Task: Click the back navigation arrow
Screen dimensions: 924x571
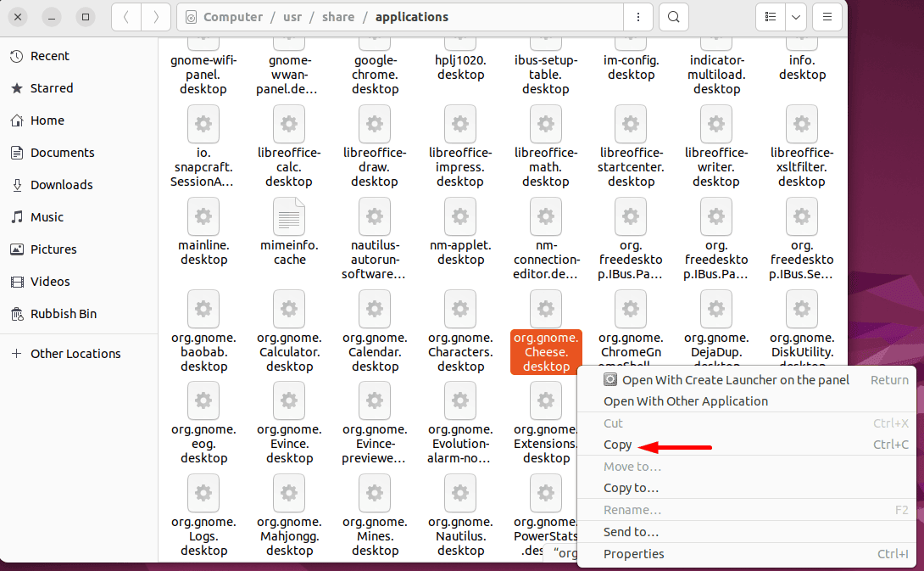Action: [125, 16]
